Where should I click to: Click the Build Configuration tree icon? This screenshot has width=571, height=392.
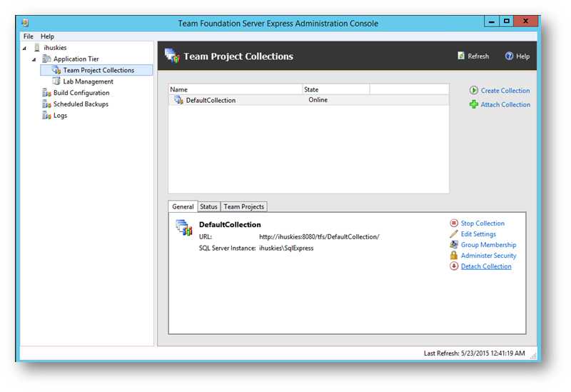click(46, 93)
